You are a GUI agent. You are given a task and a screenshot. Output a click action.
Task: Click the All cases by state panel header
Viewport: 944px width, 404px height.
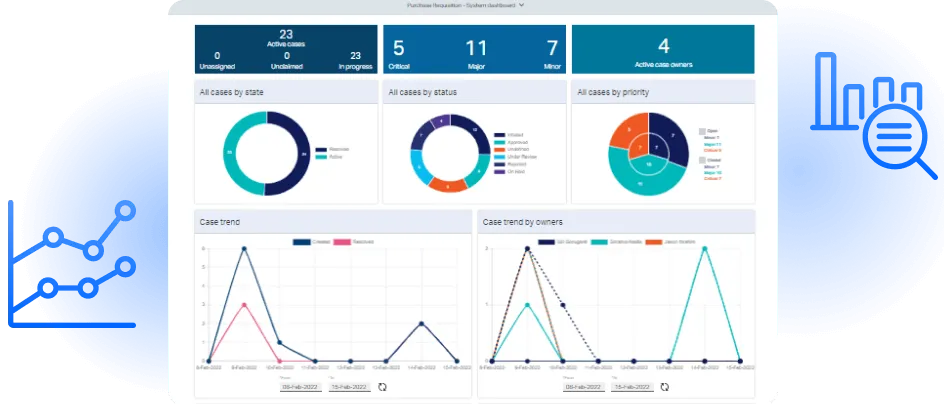(x=286, y=92)
